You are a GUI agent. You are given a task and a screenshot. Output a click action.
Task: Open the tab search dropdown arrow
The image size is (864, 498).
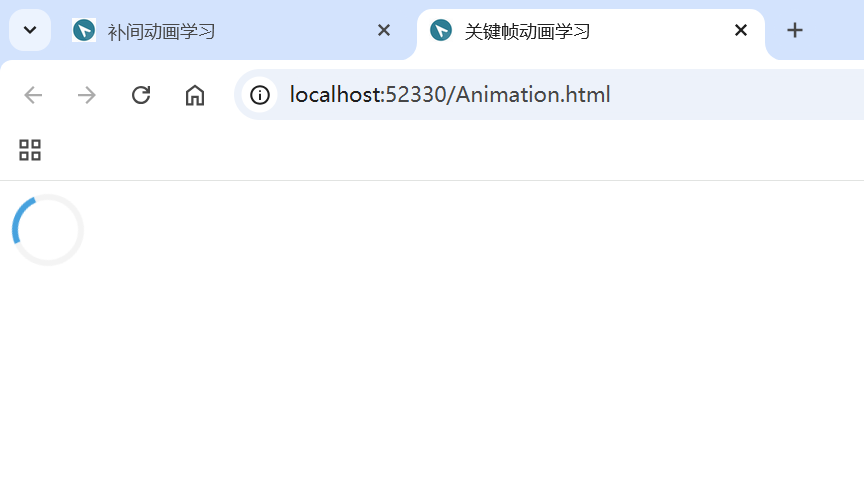click(30, 30)
